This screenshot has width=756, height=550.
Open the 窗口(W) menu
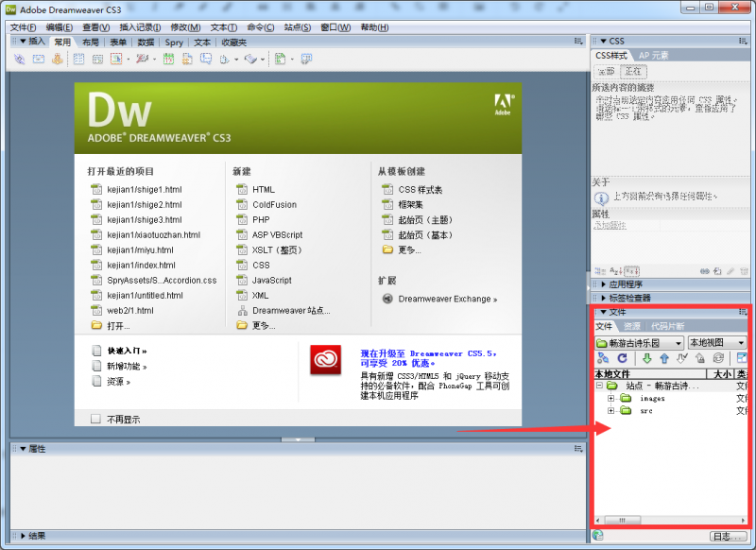click(x=335, y=27)
